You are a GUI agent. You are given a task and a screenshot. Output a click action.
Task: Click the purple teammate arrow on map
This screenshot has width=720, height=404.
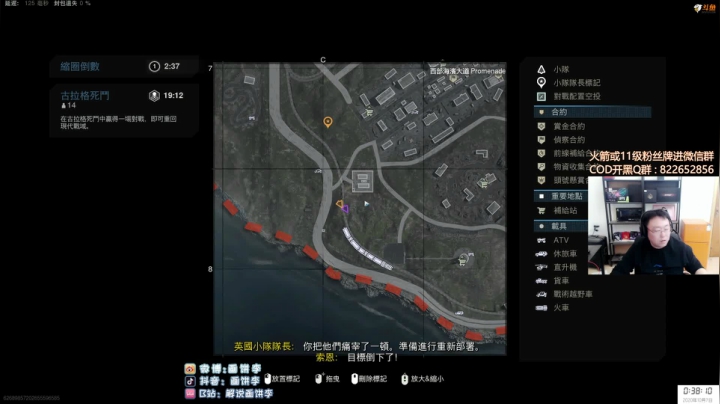click(345, 209)
